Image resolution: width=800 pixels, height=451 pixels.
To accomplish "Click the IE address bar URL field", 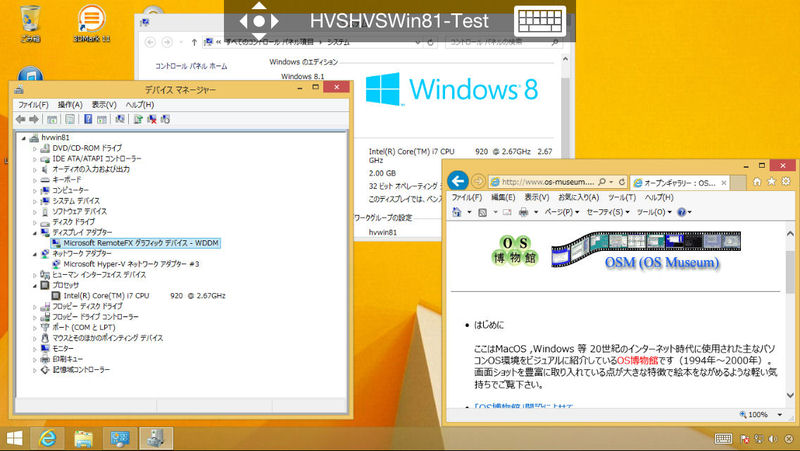I will pos(547,182).
